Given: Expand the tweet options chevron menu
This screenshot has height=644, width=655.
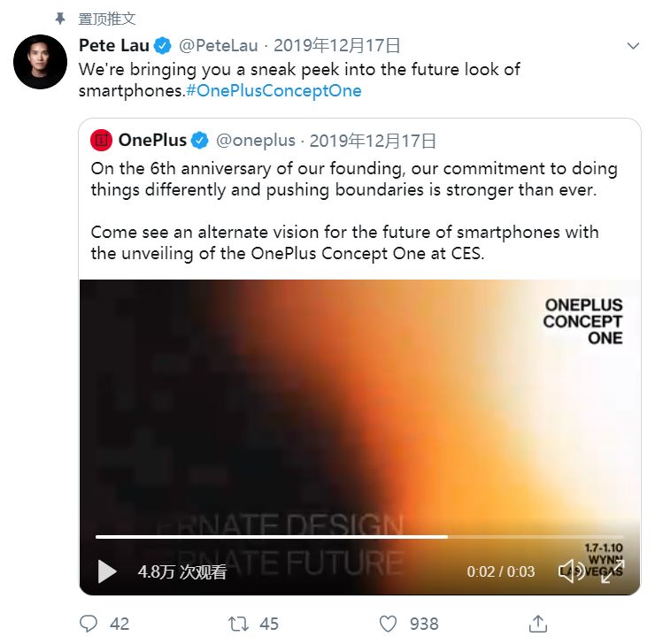Looking at the screenshot, I should click(x=633, y=45).
